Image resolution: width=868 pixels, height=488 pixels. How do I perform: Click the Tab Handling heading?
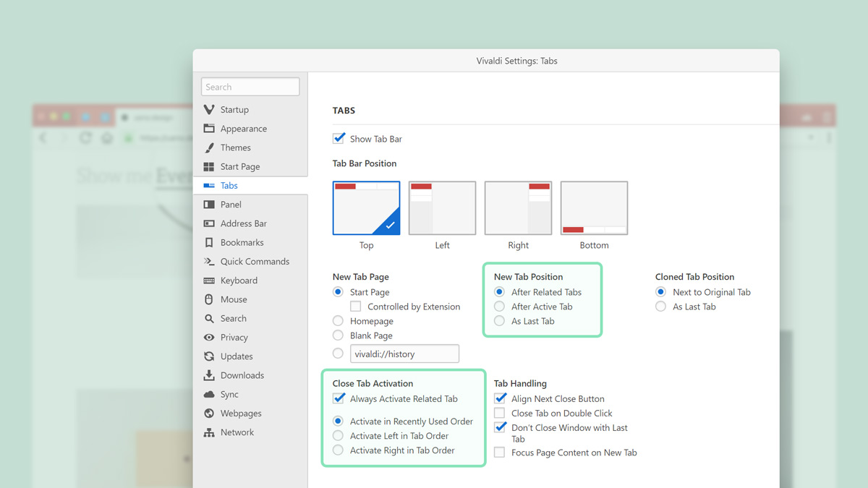[x=521, y=384]
